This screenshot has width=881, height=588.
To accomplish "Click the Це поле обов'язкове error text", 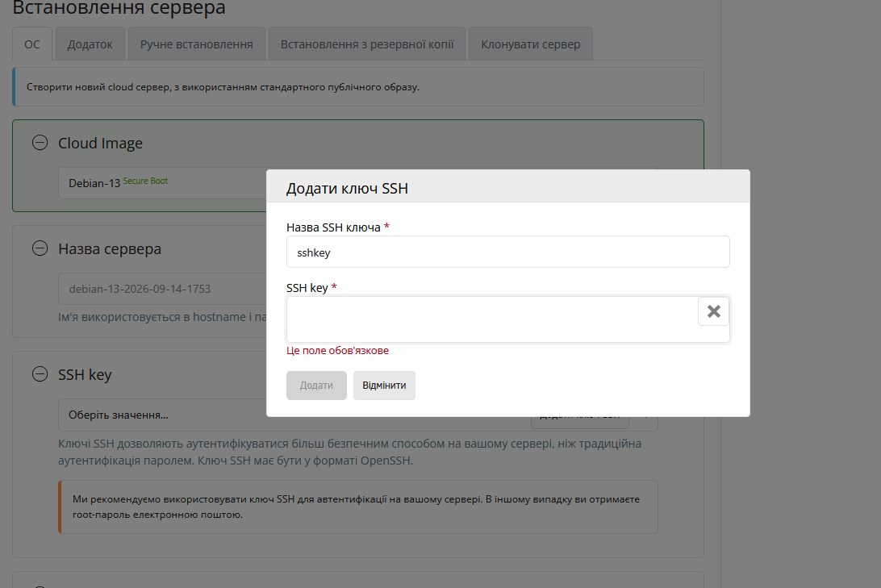I will [x=338, y=350].
